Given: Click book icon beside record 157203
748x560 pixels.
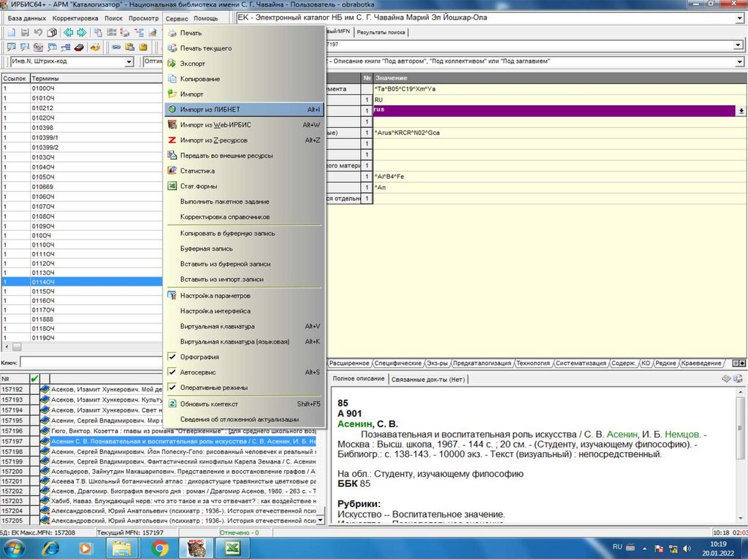Looking at the screenshot, I should click(45, 500).
